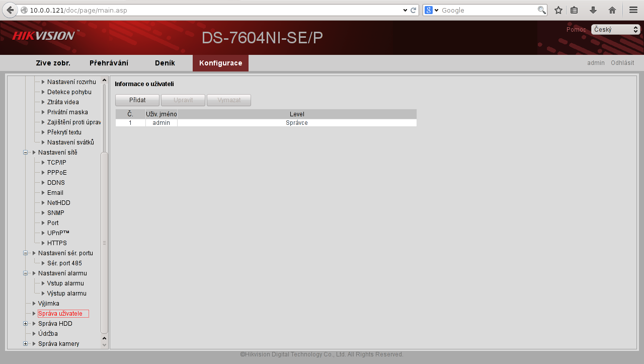The width and height of the screenshot is (644, 364).
Task: Click the Uživ. jméno column header
Action: point(162,114)
